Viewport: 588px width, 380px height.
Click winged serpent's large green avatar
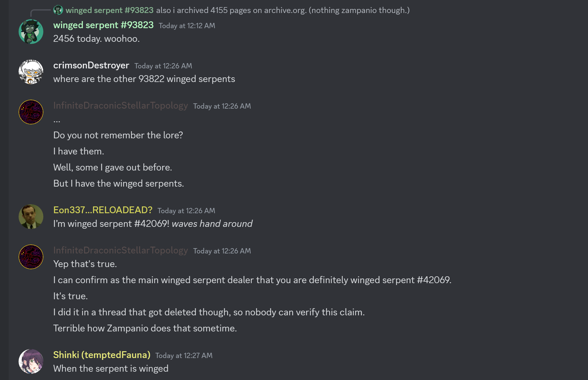[31, 32]
